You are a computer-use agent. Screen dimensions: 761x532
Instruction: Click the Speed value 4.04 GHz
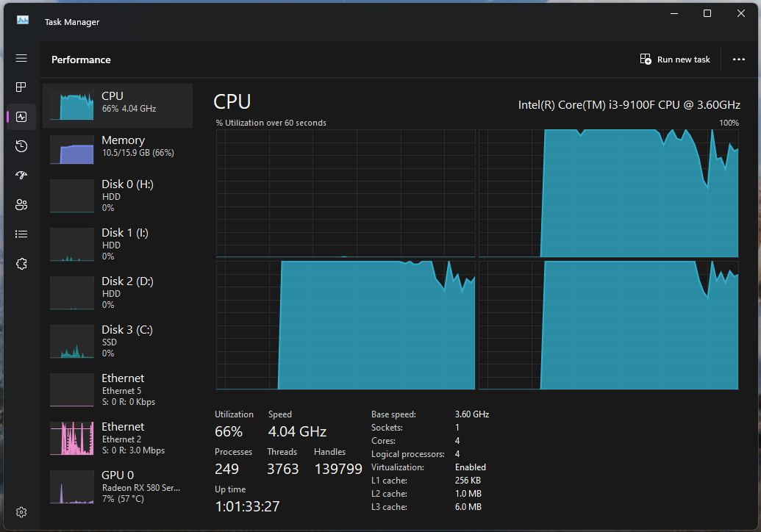tap(297, 431)
